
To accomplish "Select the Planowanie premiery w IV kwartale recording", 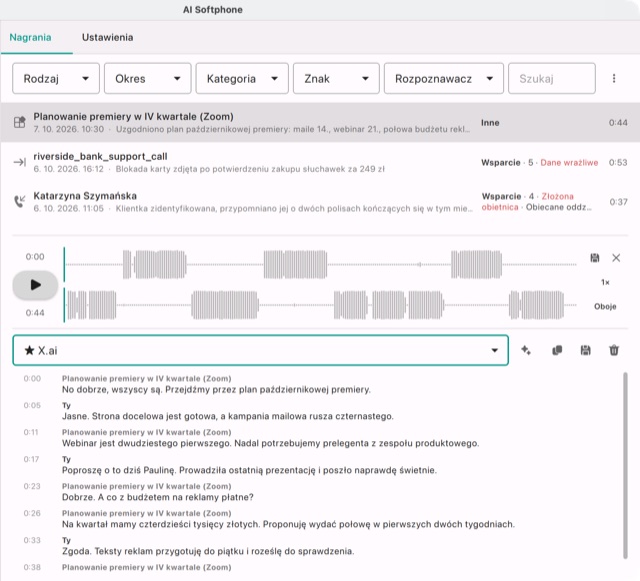I will coord(320,122).
